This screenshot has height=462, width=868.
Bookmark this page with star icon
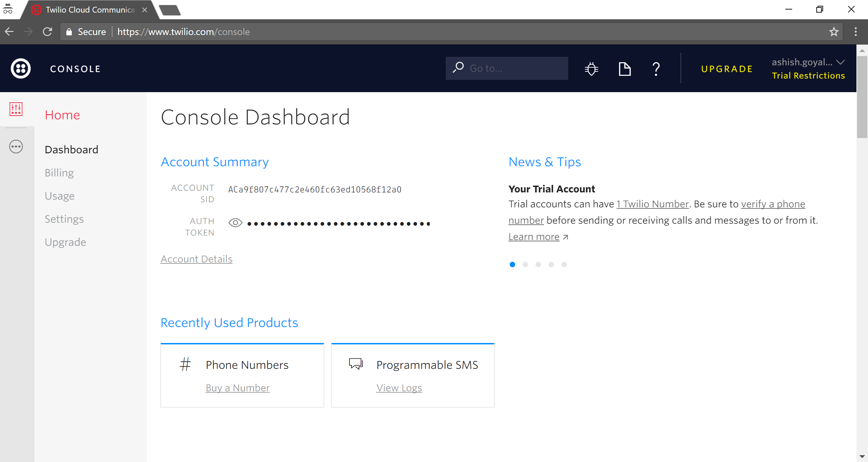[x=834, y=32]
